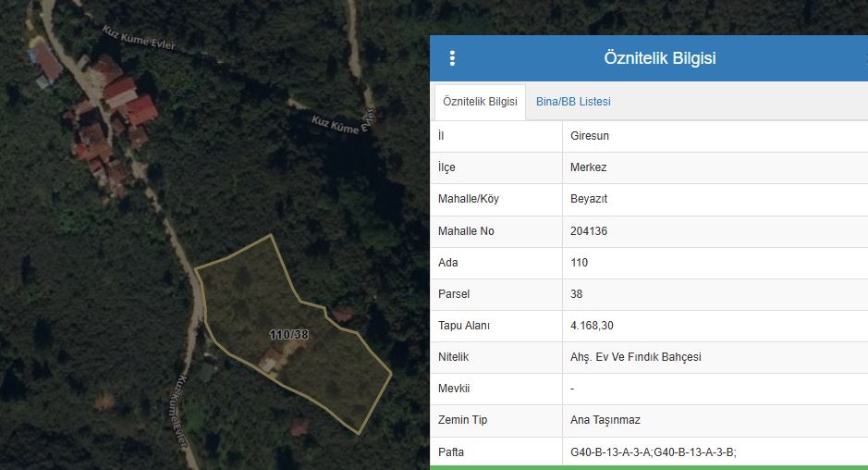Switch to the Bina/BB Listesi tab

(x=573, y=102)
